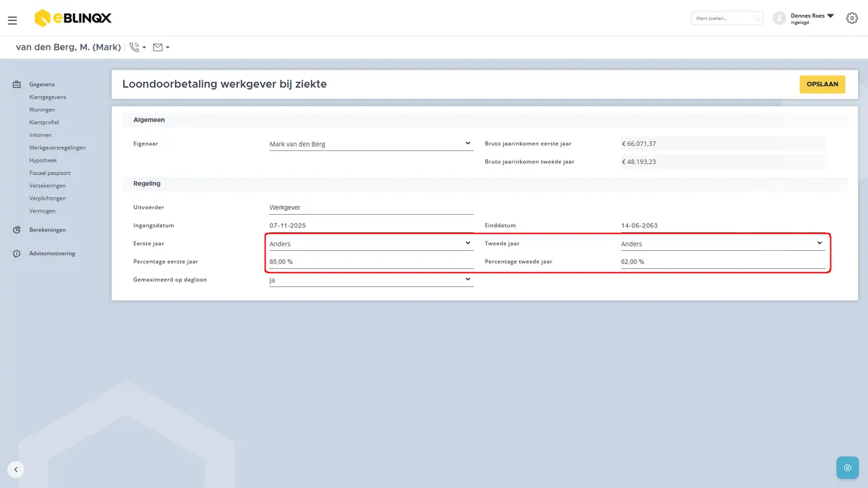
Task: Open the Eigenaar dropdown
Action: coord(371,144)
